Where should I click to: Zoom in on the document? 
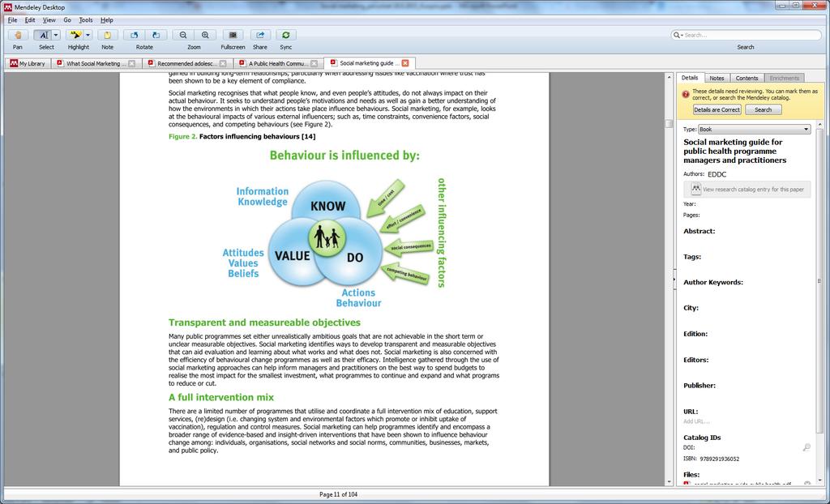pos(205,35)
